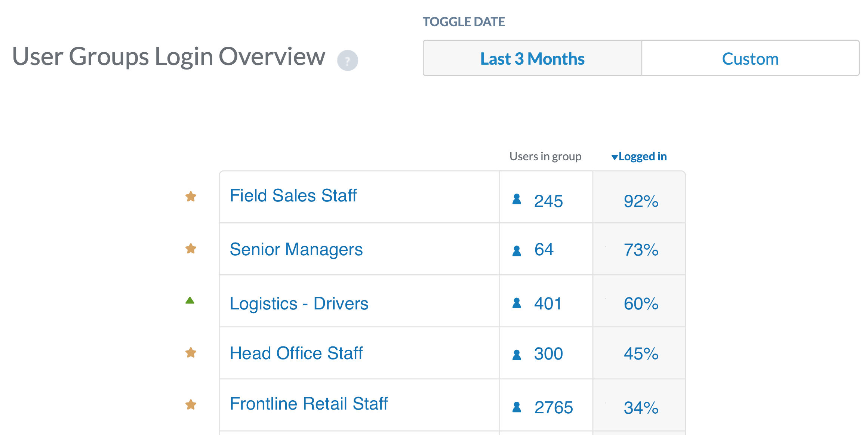Open the Senior Managers group
Screen dimensions: 868x435
tap(296, 250)
